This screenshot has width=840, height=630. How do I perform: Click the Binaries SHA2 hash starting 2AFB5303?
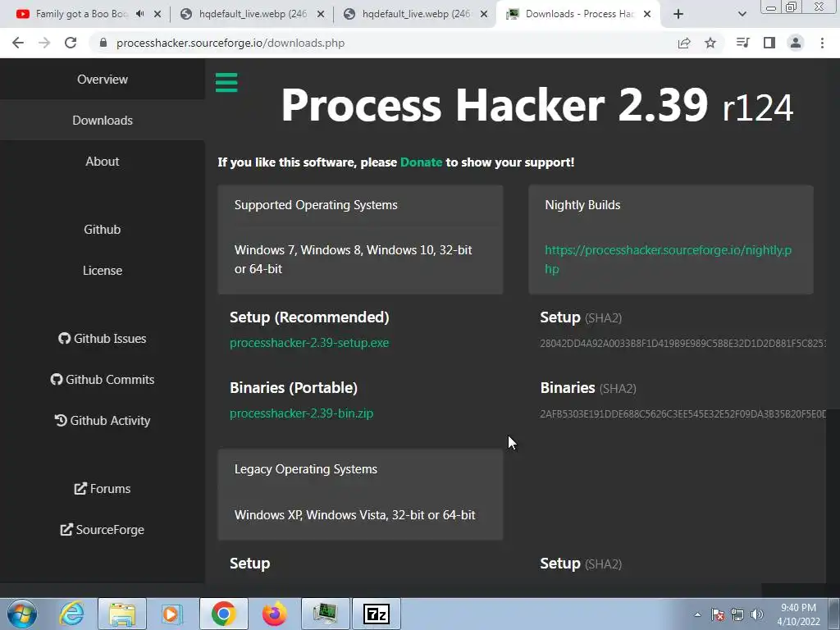point(683,414)
